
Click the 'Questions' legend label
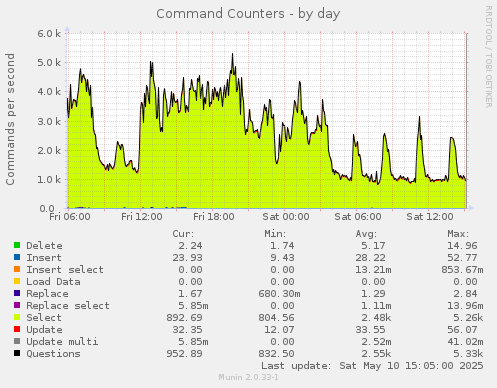coord(53,354)
